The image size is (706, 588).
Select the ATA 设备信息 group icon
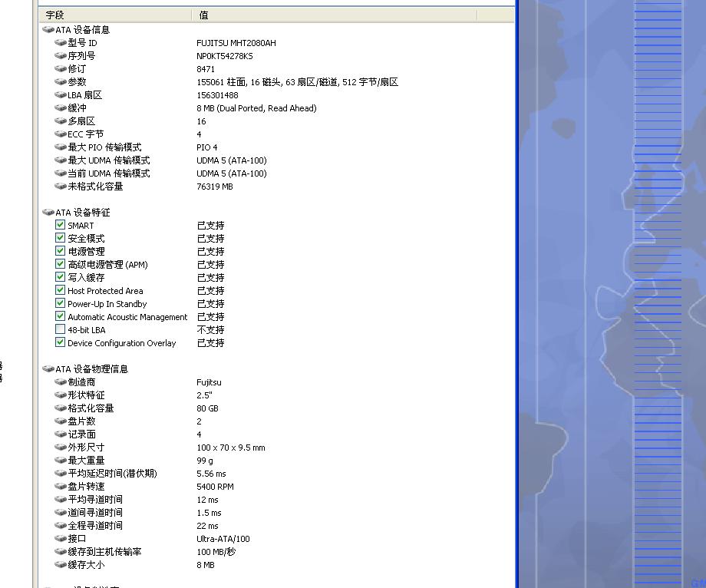(48, 30)
